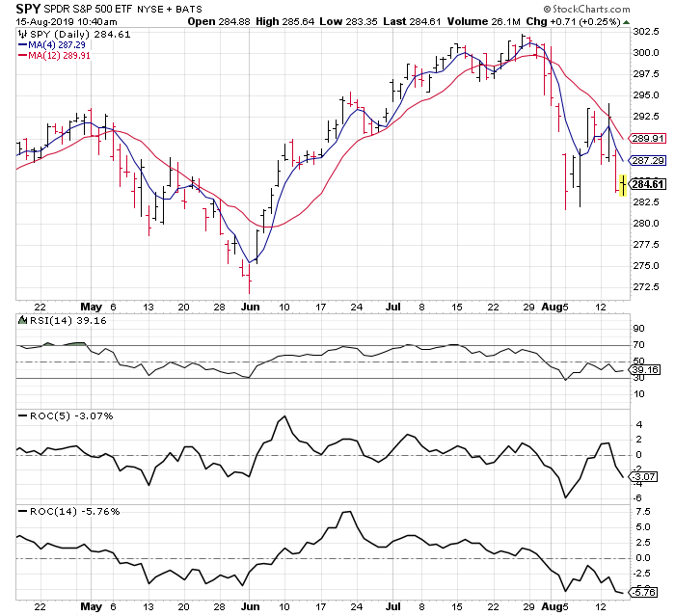The height and width of the screenshot is (616, 675).
Task: Click the red MA(12) legend line marker
Action: [x=24, y=57]
